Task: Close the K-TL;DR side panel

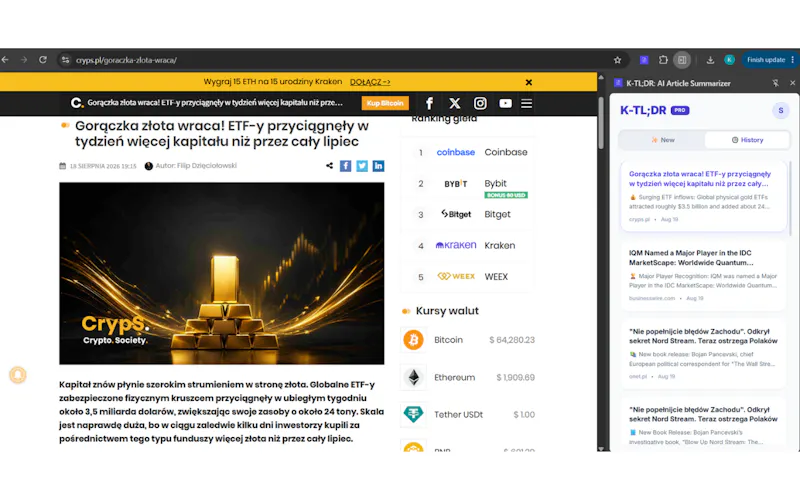Action: 792,83
